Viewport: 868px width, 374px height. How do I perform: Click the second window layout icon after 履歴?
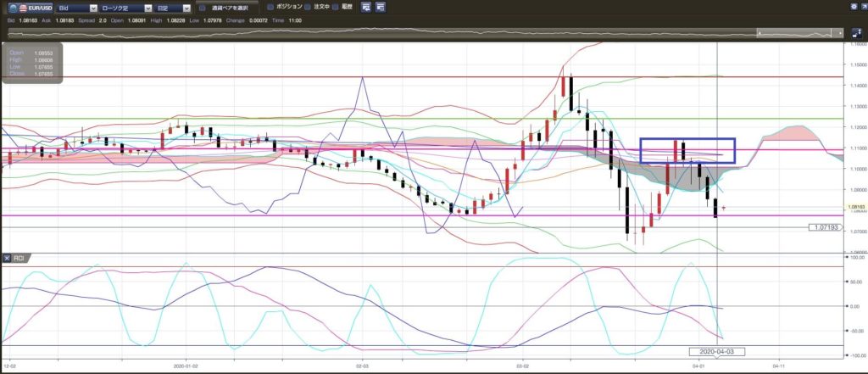(x=381, y=7)
